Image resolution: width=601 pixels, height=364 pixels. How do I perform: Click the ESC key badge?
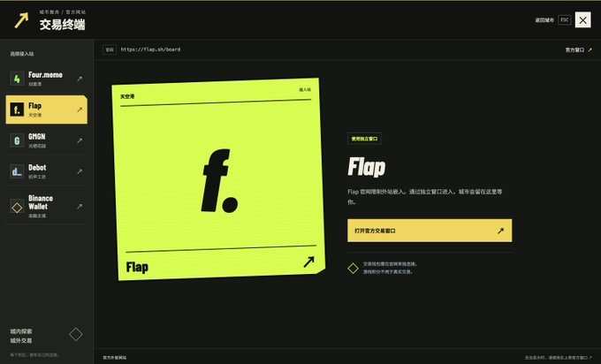(x=564, y=20)
